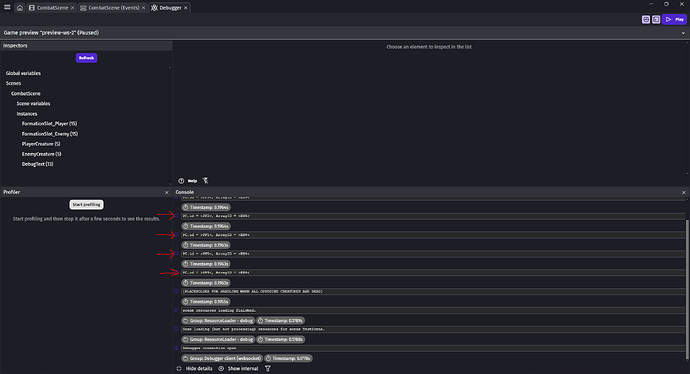
Task: Click the Help label below inspector
Action: [192, 181]
